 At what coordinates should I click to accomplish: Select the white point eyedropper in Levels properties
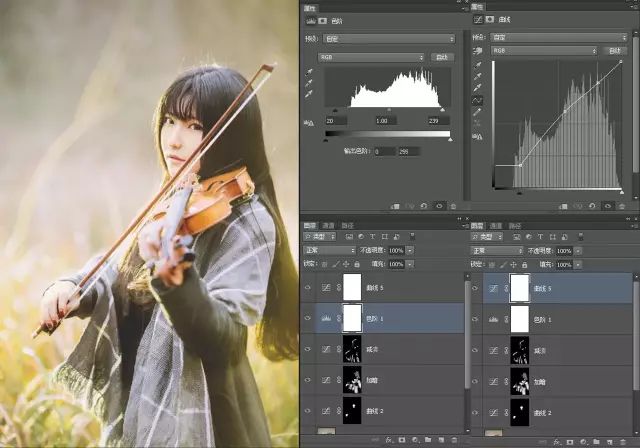point(309,94)
